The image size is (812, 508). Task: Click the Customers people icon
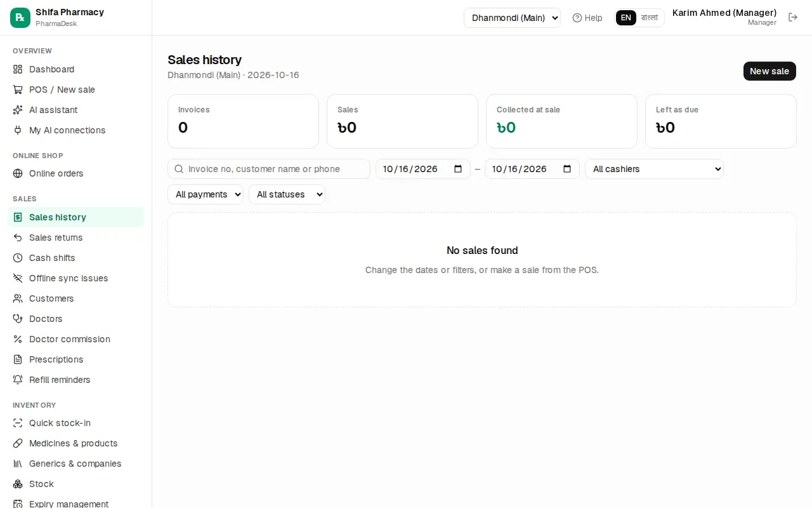click(x=18, y=298)
